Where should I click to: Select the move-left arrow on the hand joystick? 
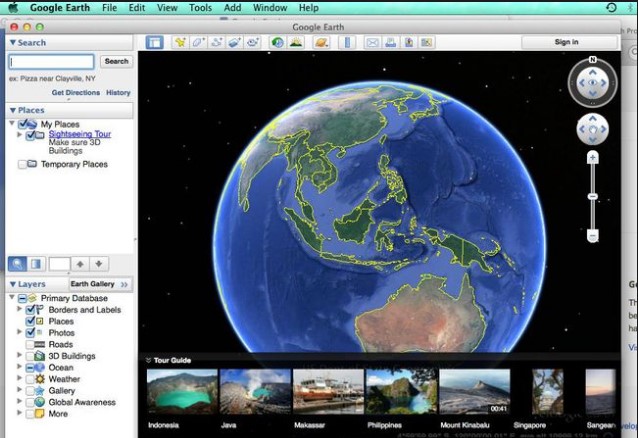(582, 129)
